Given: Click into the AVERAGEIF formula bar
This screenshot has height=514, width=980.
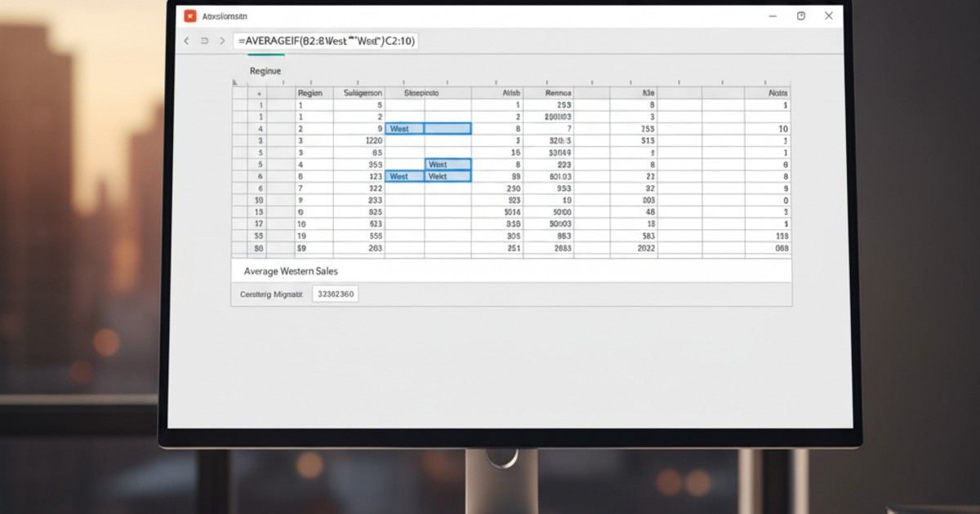Looking at the screenshot, I should point(325,41).
